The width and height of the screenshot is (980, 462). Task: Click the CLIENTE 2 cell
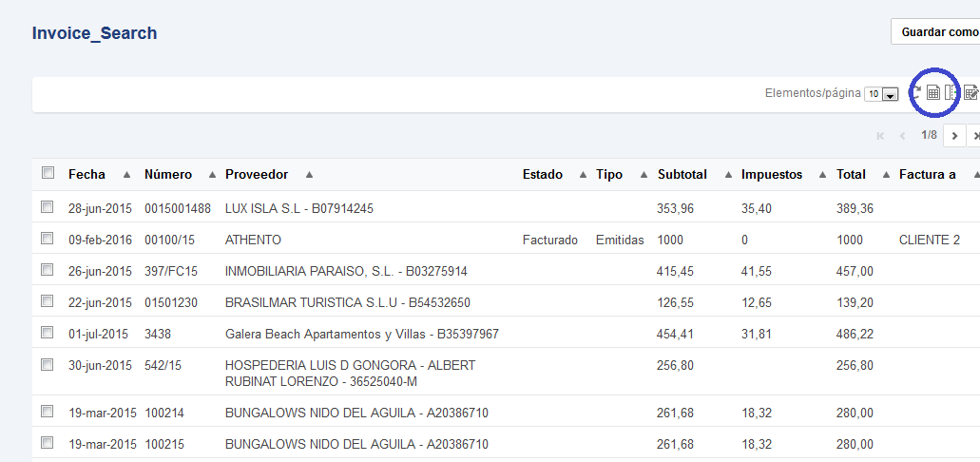pyautogui.click(x=930, y=241)
